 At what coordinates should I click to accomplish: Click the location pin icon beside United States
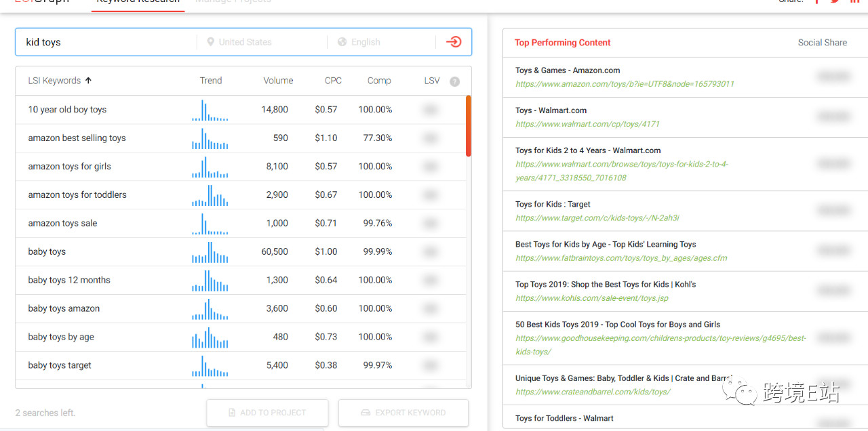pos(211,42)
